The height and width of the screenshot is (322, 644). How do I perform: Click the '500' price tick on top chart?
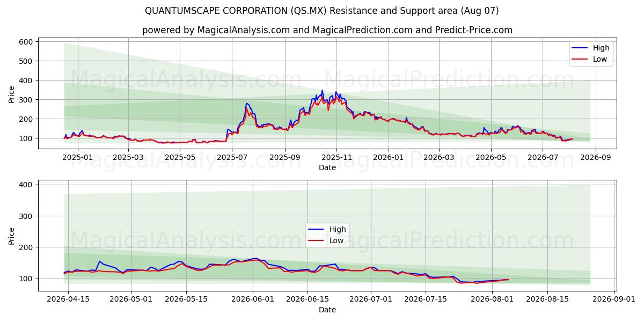(x=27, y=61)
